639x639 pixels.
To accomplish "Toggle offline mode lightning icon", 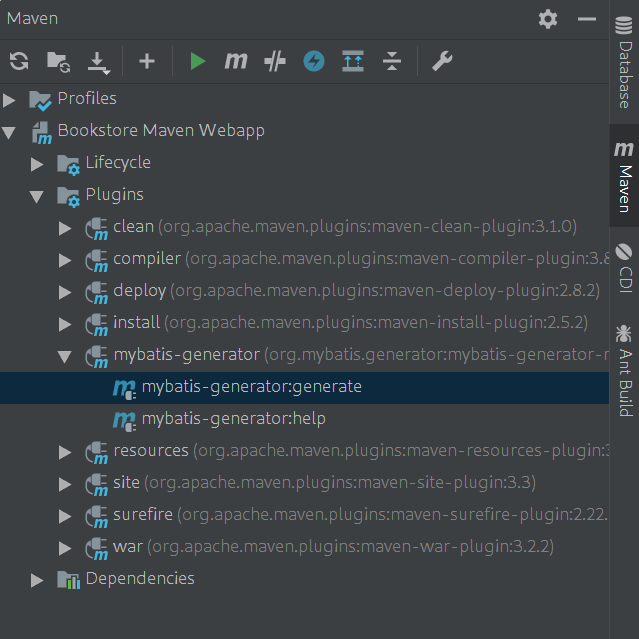I will pyautogui.click(x=314, y=62).
